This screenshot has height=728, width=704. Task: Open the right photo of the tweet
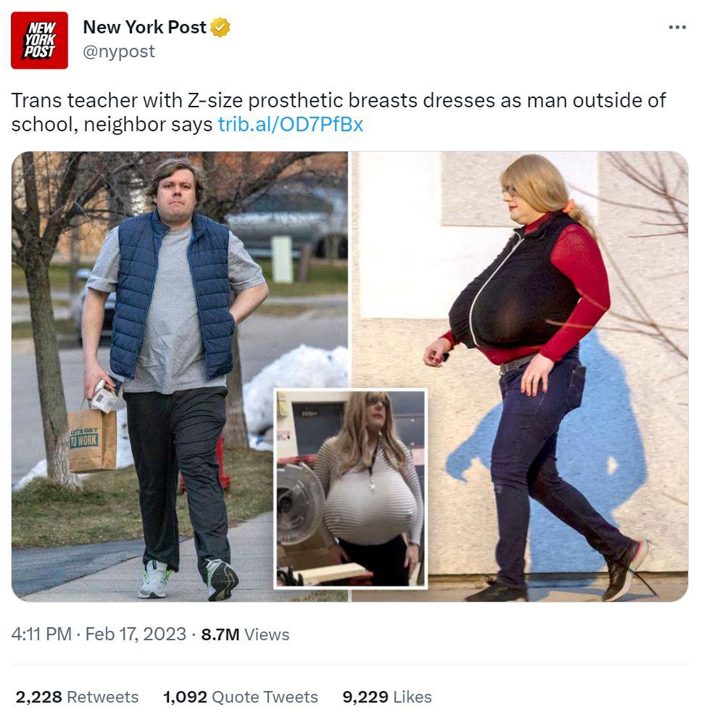pyautogui.click(x=520, y=376)
